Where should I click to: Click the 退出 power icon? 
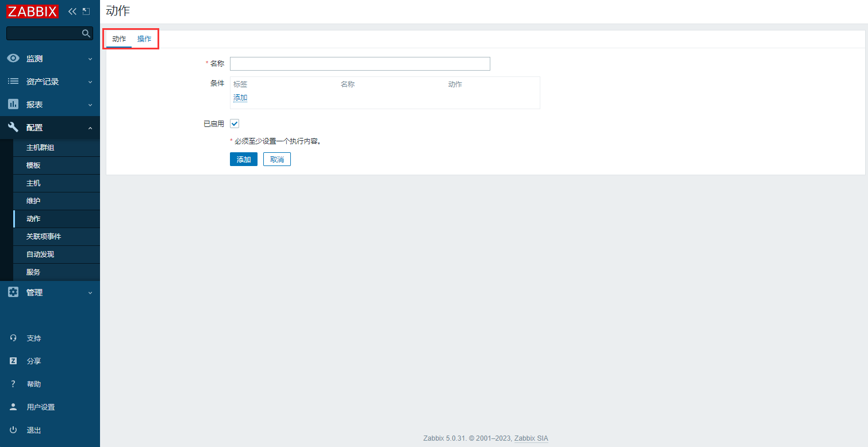[13, 430]
